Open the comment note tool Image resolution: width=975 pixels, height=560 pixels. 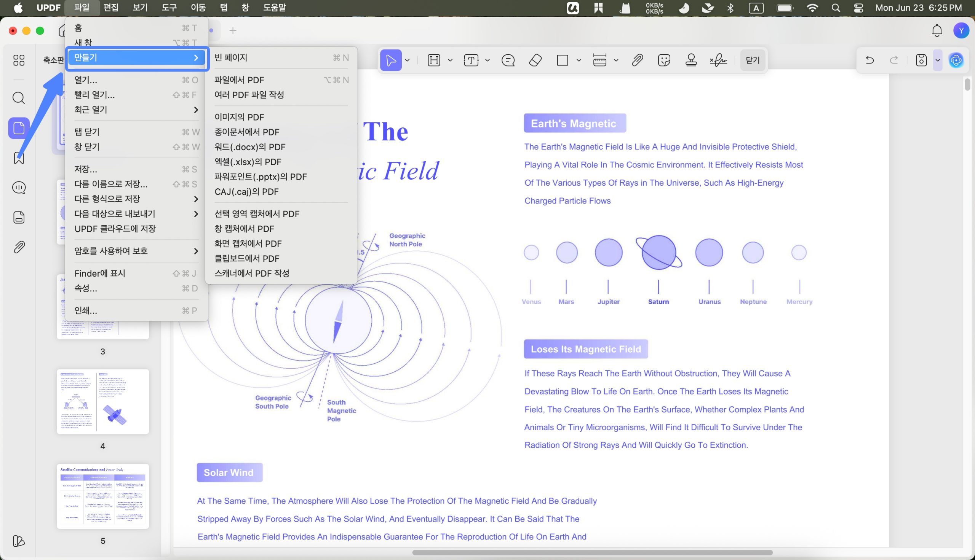click(508, 60)
